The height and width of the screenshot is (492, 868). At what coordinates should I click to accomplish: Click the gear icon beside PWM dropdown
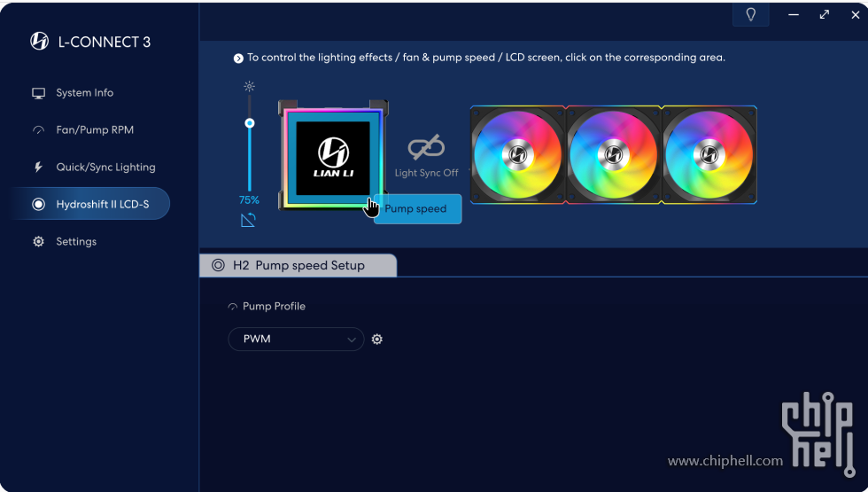[377, 339]
